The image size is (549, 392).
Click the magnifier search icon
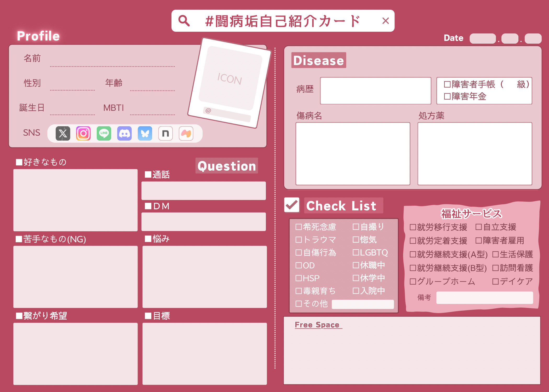(184, 21)
